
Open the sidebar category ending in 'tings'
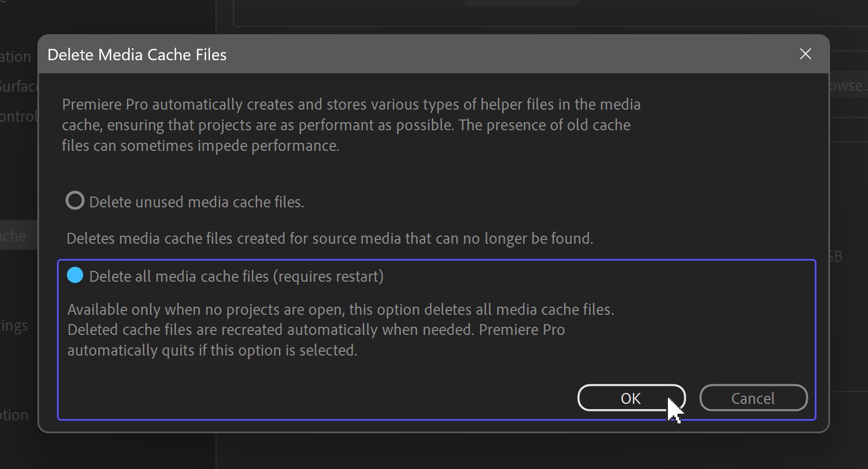pyautogui.click(x=14, y=326)
